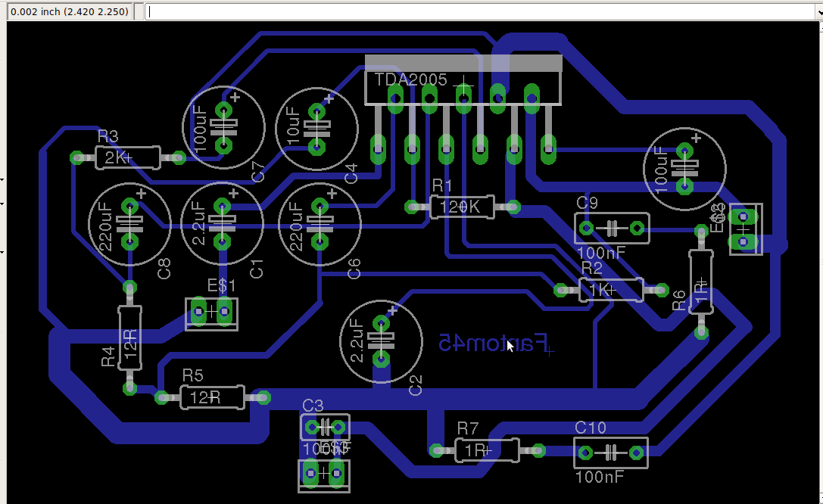Click the right pad of R5 resistor

click(x=263, y=397)
